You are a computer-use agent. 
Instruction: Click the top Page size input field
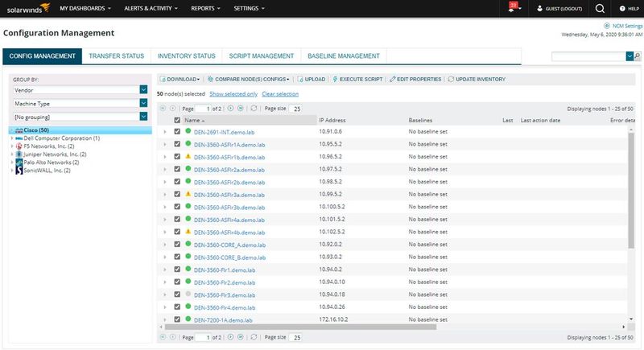(x=295, y=109)
